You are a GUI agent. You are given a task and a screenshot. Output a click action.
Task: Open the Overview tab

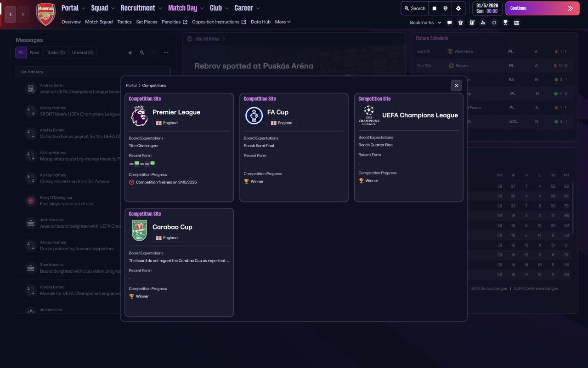71,22
